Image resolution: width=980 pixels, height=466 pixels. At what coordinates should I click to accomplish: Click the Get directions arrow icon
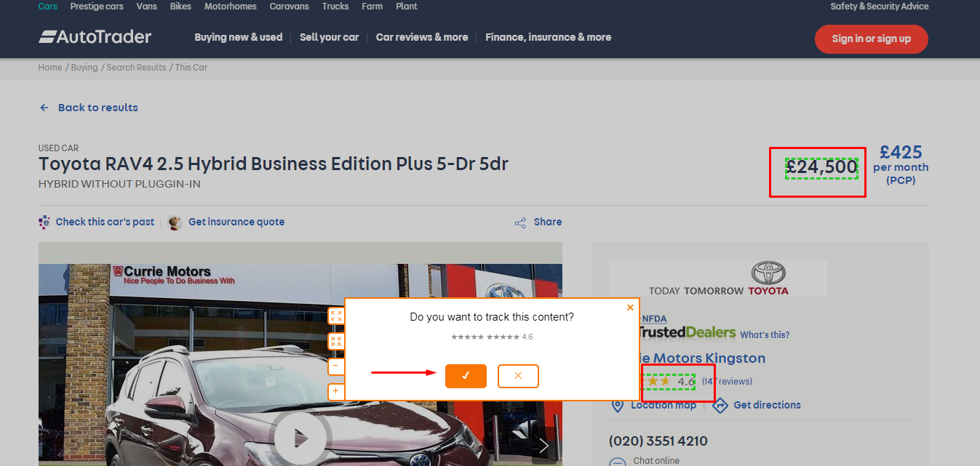pyautogui.click(x=720, y=406)
